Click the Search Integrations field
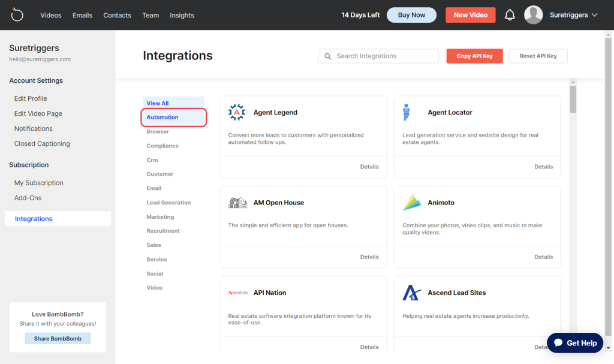Viewport: 614px width, 364px height. point(384,56)
